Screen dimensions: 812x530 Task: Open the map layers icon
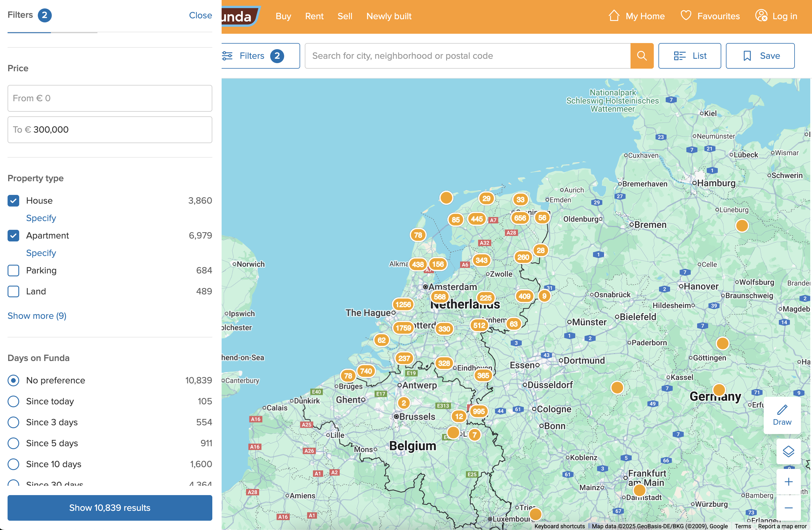coord(788,451)
